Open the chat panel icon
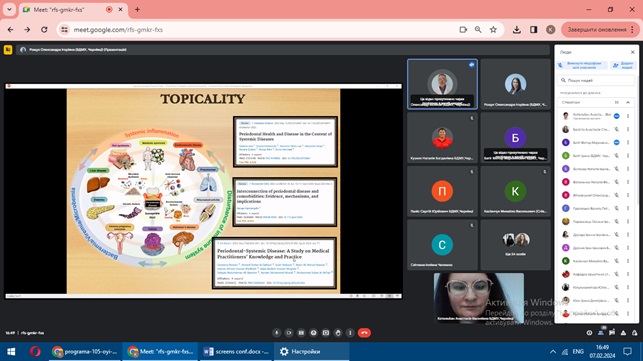The height and width of the screenshot is (361, 643). coord(612,333)
